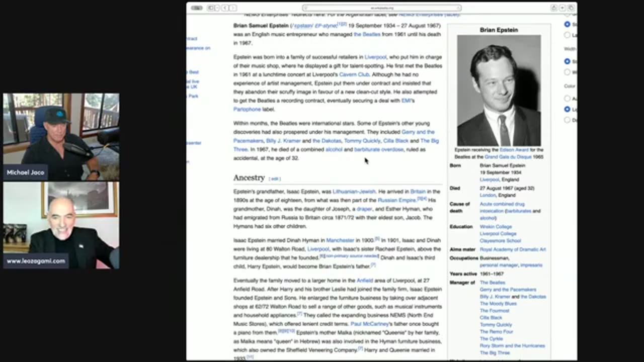Click the Brian Epstein portrait photo
Viewport: 644px width, 362px height.
[x=499, y=90]
